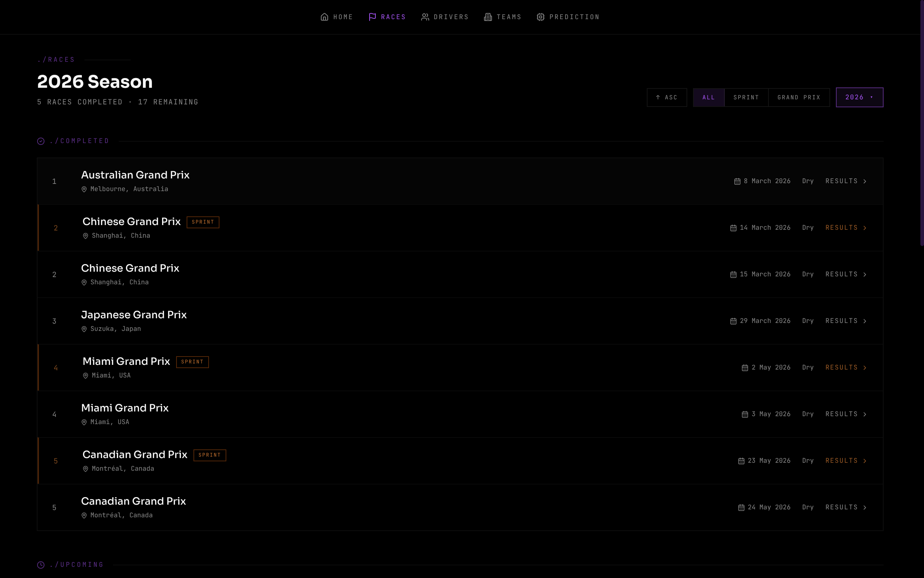924x578 pixels.
Task: Click the calendar icon next to 2 May 2026
Action: (745, 368)
